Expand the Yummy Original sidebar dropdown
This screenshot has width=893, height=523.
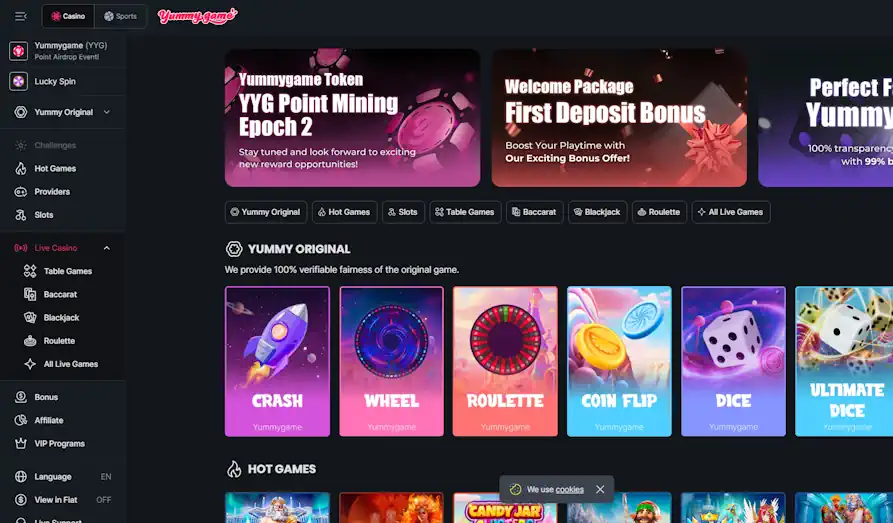(106, 112)
